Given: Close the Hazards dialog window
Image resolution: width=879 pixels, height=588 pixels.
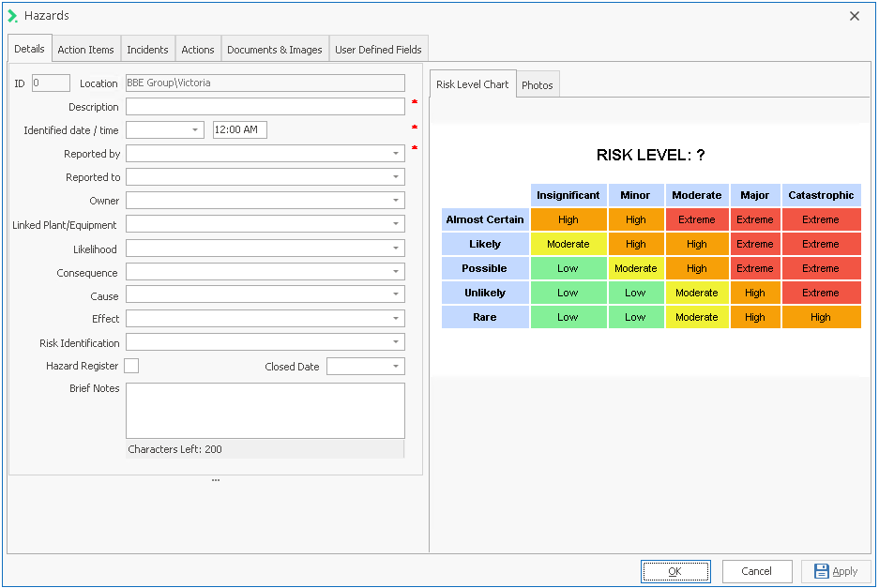Looking at the screenshot, I should coord(855,16).
